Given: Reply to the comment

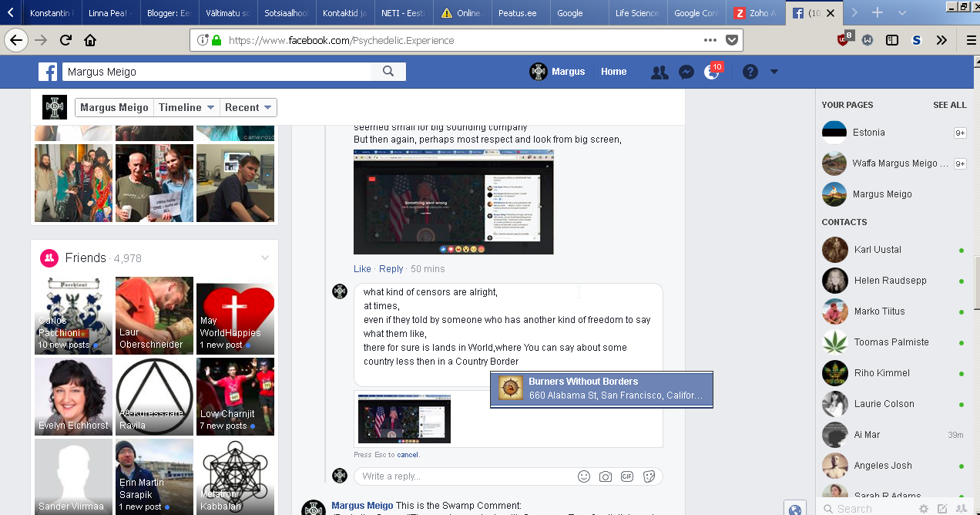Looking at the screenshot, I should [391, 269].
